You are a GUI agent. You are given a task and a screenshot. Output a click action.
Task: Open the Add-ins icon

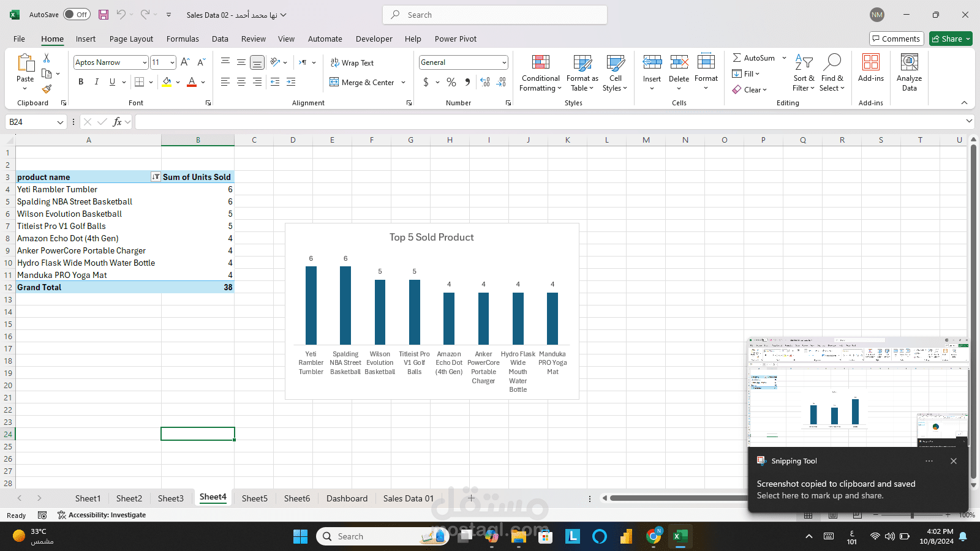pyautogui.click(x=871, y=62)
